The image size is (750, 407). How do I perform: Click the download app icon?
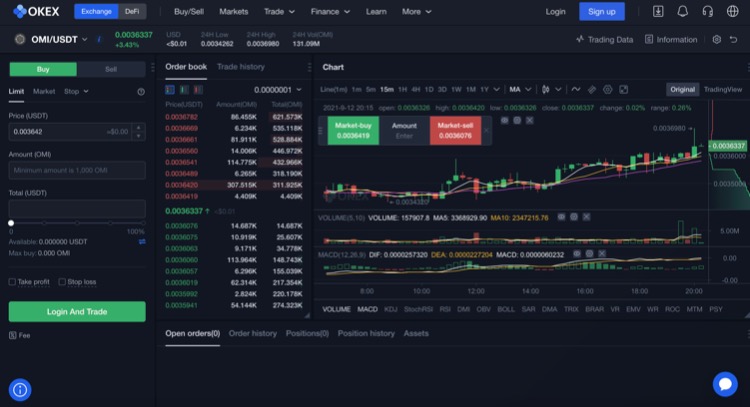point(658,12)
